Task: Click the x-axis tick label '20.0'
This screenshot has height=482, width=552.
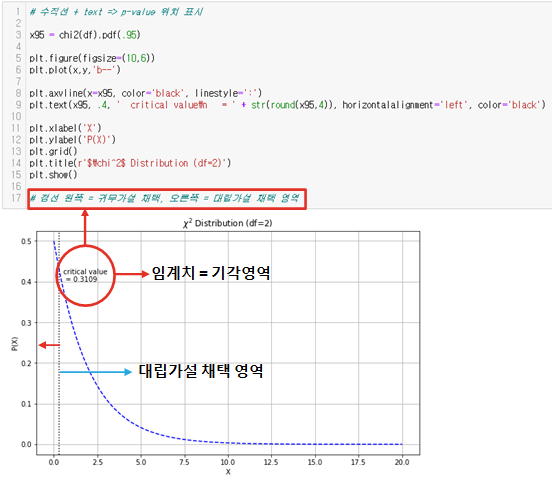Action: (x=402, y=462)
